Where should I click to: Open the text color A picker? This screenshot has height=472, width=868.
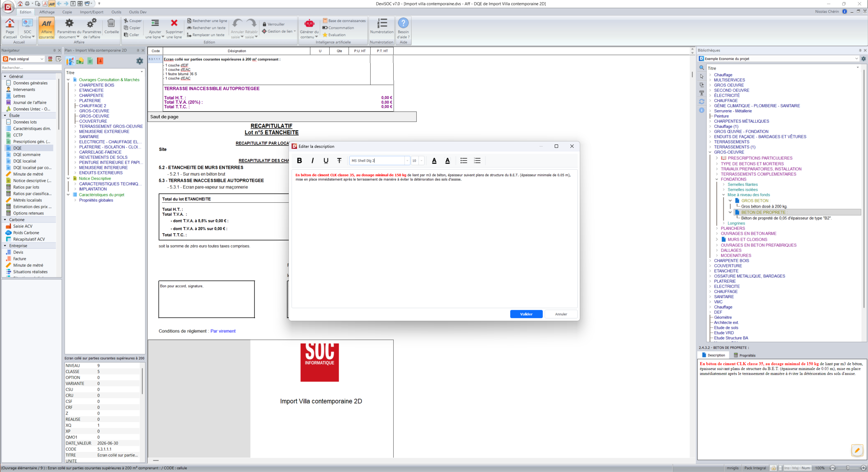tap(434, 161)
